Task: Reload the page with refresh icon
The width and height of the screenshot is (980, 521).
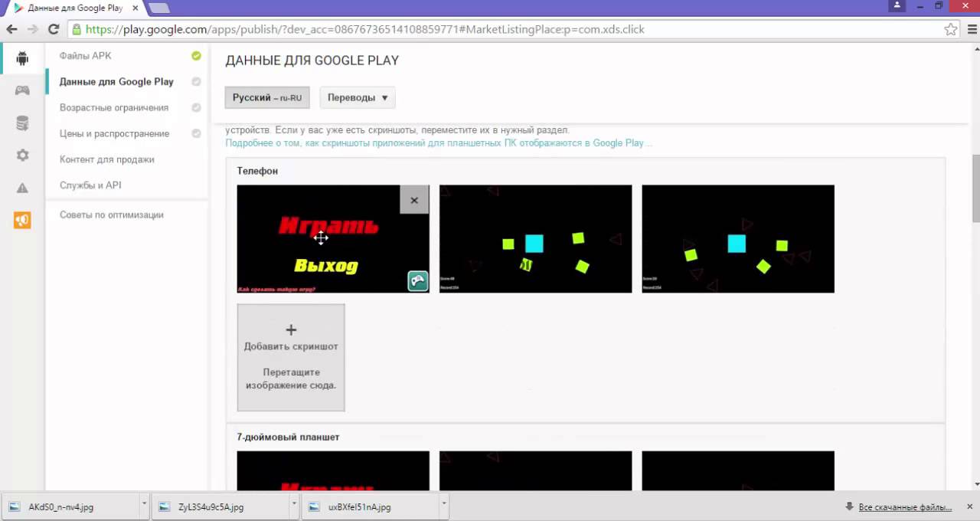Action: click(x=54, y=29)
